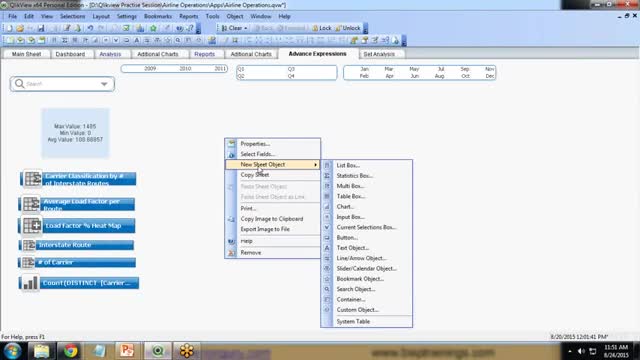Click the Quick Chart wizard icon

(x=140, y=28)
